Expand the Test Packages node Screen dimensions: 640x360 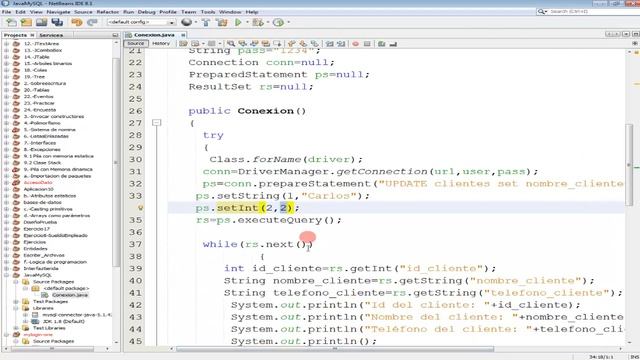[16, 302]
